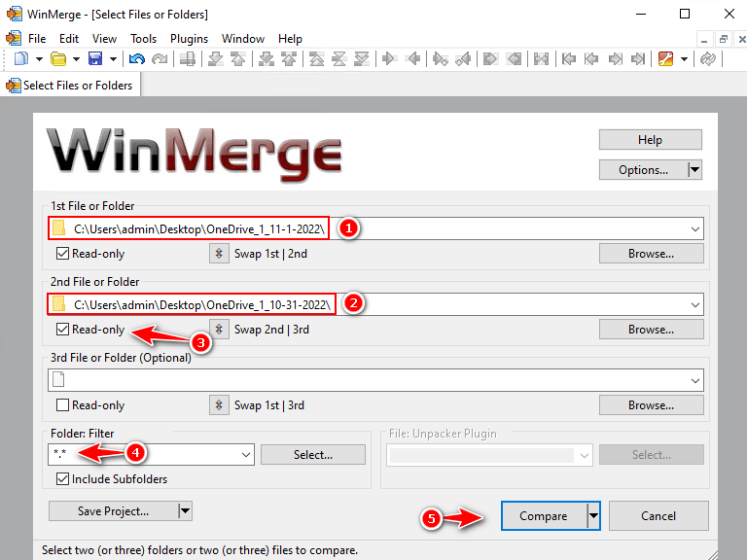747x560 pixels.
Task: Open the Options... button's dropdown arrow
Action: 694,169
